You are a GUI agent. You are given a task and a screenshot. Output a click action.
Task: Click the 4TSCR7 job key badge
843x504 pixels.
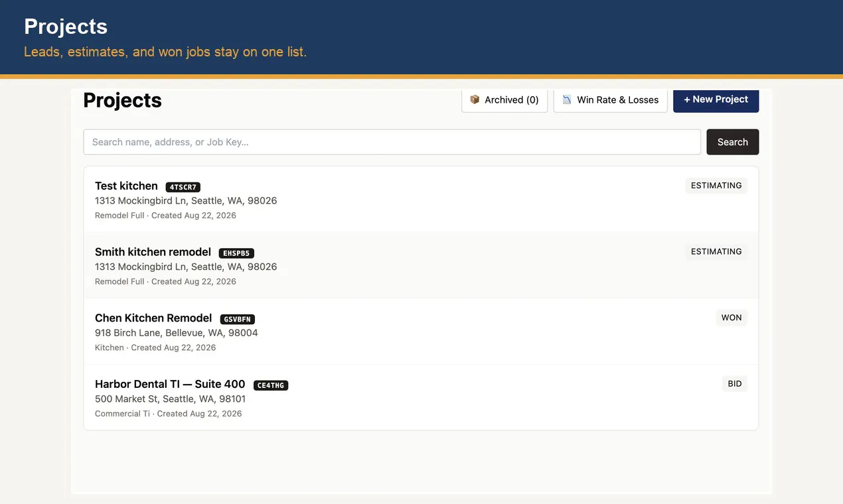pos(183,187)
